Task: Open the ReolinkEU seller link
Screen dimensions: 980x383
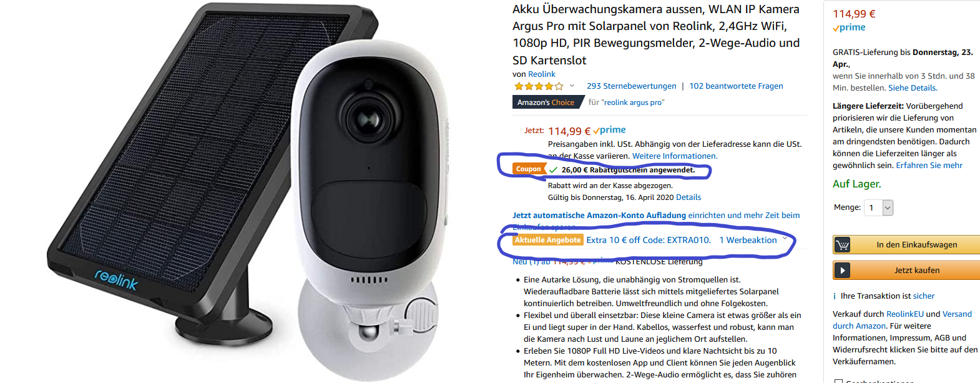Action: (x=904, y=314)
